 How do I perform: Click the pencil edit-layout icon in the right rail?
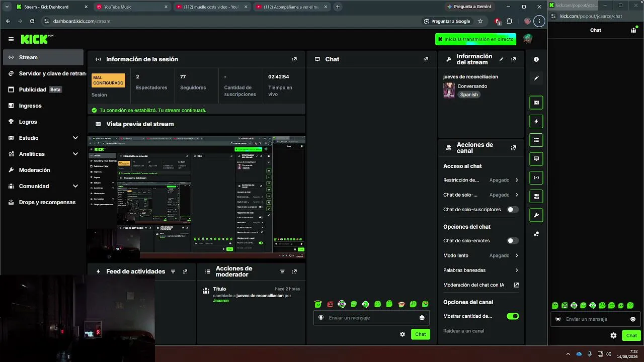536,78
